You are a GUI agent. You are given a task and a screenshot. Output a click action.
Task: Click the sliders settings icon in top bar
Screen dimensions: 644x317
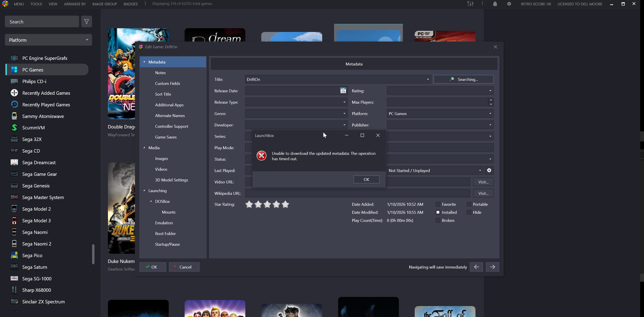pos(470,4)
